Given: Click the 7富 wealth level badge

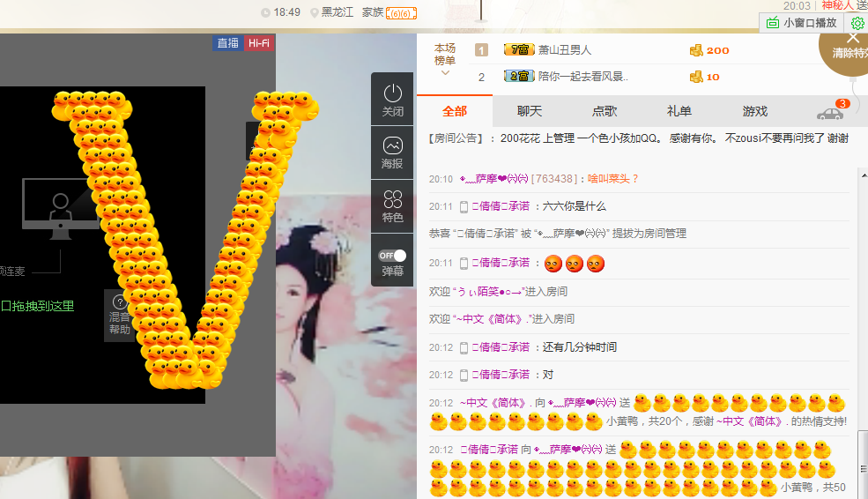Looking at the screenshot, I should tap(519, 50).
